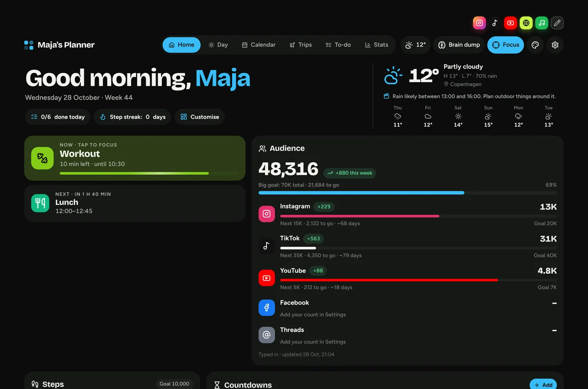Open the Instagram shortcut in the top bar
Image resolution: width=588 pixels, height=389 pixels.
tap(479, 23)
